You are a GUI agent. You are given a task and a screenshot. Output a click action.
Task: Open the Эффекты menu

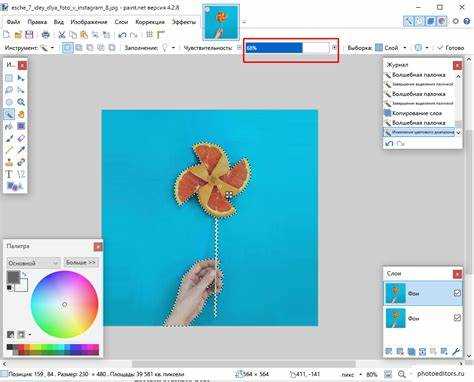click(x=184, y=22)
